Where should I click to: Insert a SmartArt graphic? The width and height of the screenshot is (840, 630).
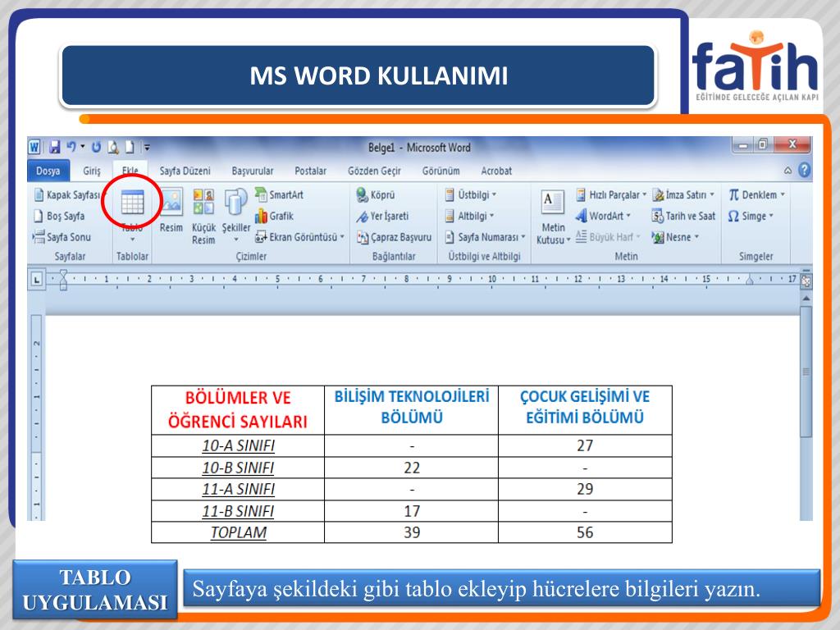(279, 194)
